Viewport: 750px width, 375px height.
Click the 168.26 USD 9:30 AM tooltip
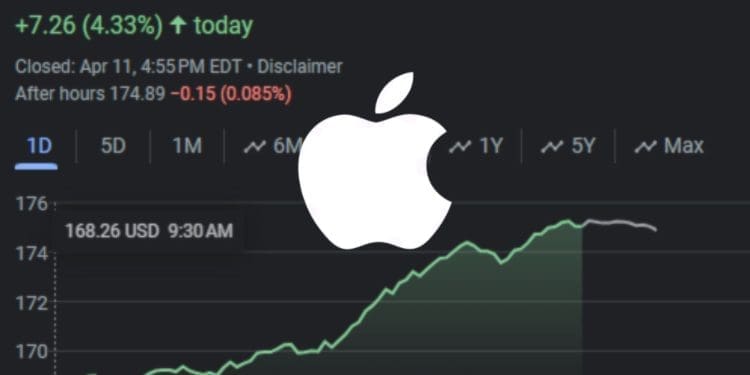(149, 231)
